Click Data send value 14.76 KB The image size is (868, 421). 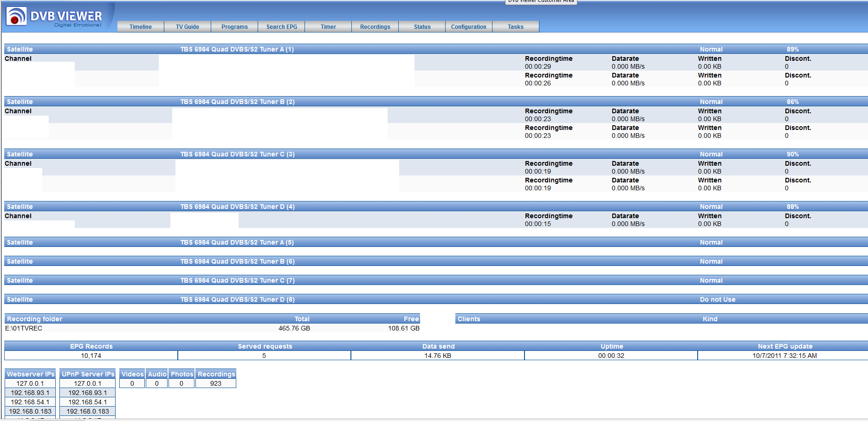438,356
